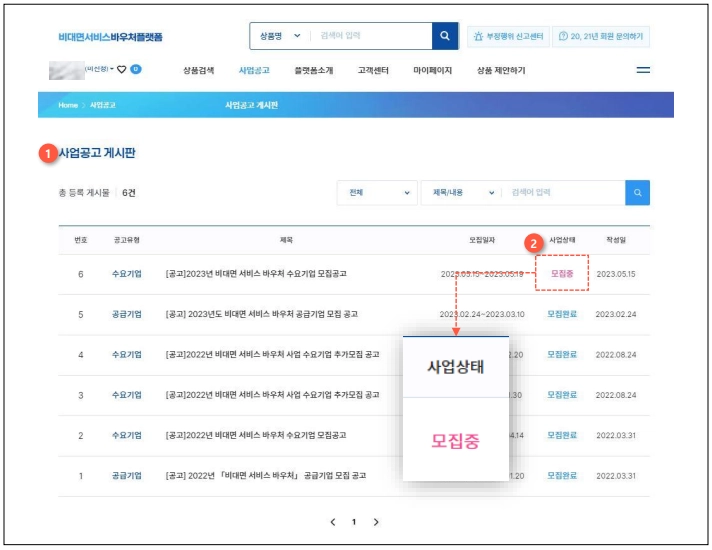Open 2023년도 공급기업 모집 공고 post

click(x=262, y=314)
